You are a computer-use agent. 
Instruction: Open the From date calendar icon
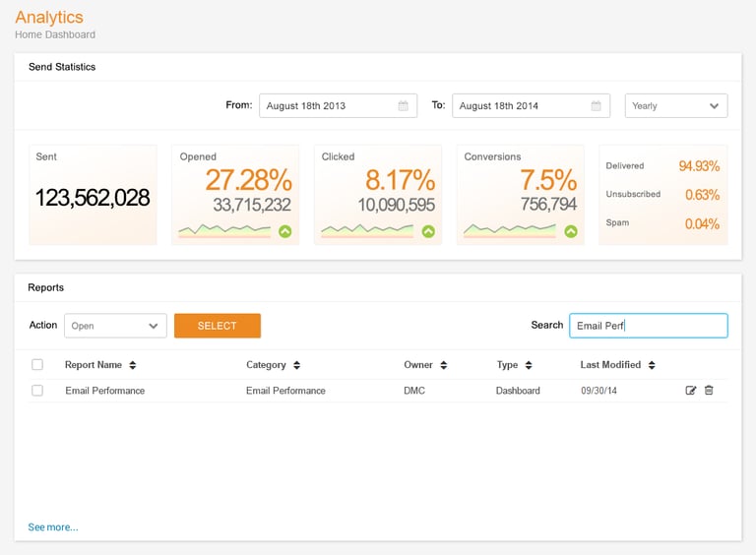(x=403, y=105)
